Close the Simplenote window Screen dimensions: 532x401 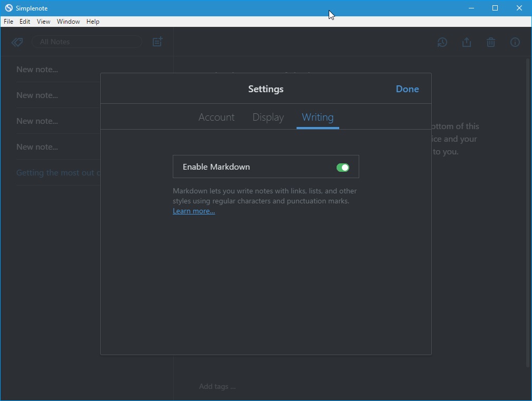519,8
